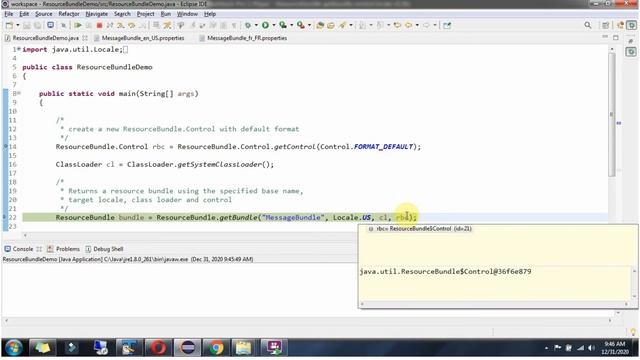Open Opera from the taskbar

point(158,348)
